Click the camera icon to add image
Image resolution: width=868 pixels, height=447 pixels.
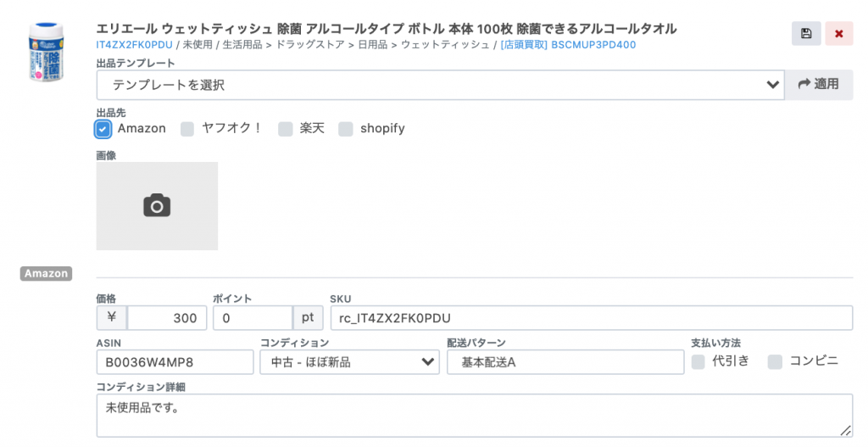tap(157, 206)
